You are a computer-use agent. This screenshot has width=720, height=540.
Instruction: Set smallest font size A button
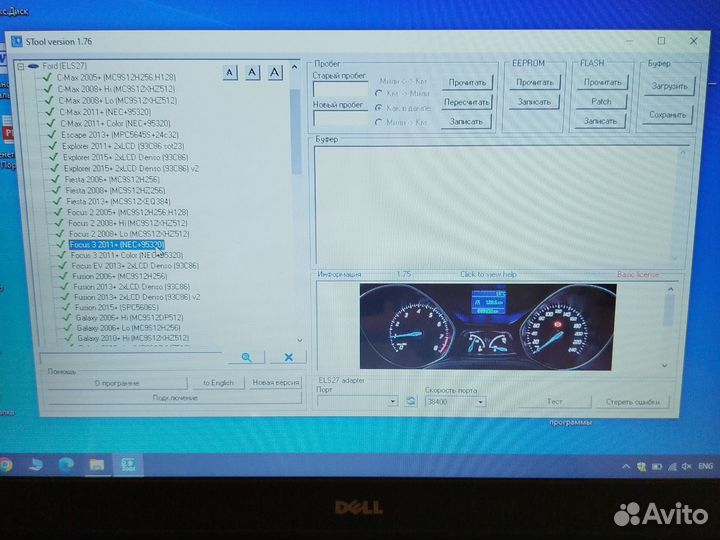(230, 72)
